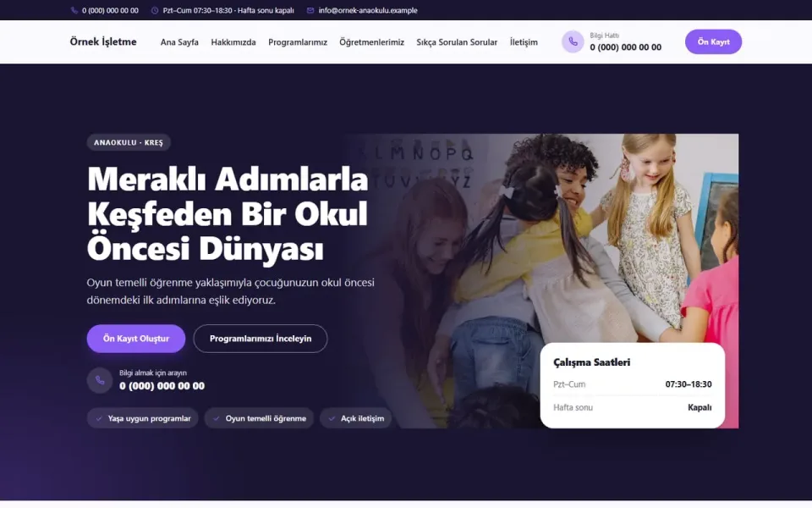Click the phone icon in top bar
The width and height of the screenshot is (812, 508).
pyautogui.click(x=74, y=10)
